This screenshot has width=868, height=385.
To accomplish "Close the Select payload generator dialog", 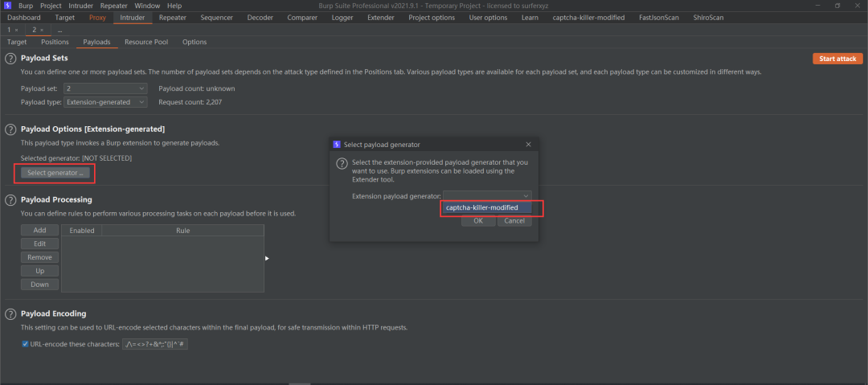I will pyautogui.click(x=528, y=145).
